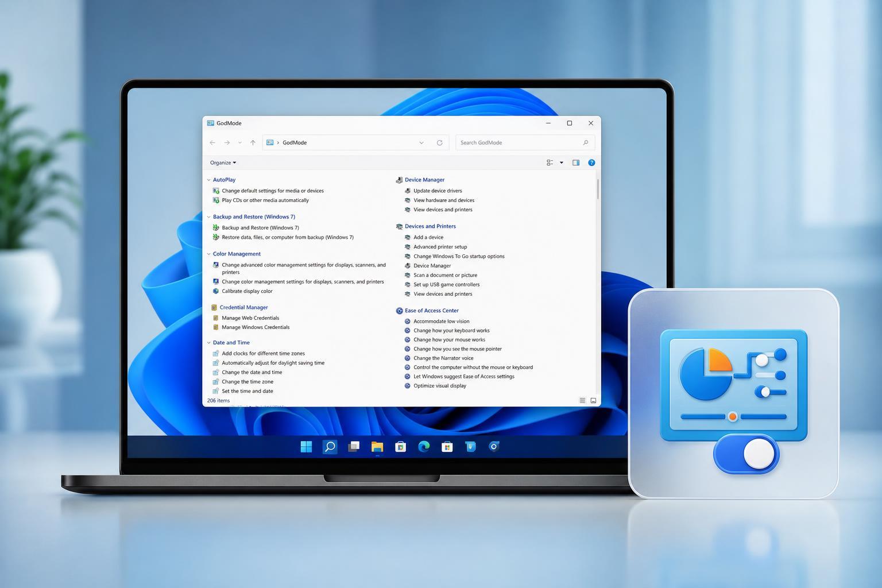The image size is (882, 588).
Task: Collapse the Date and Time group chevron
Action: point(208,343)
